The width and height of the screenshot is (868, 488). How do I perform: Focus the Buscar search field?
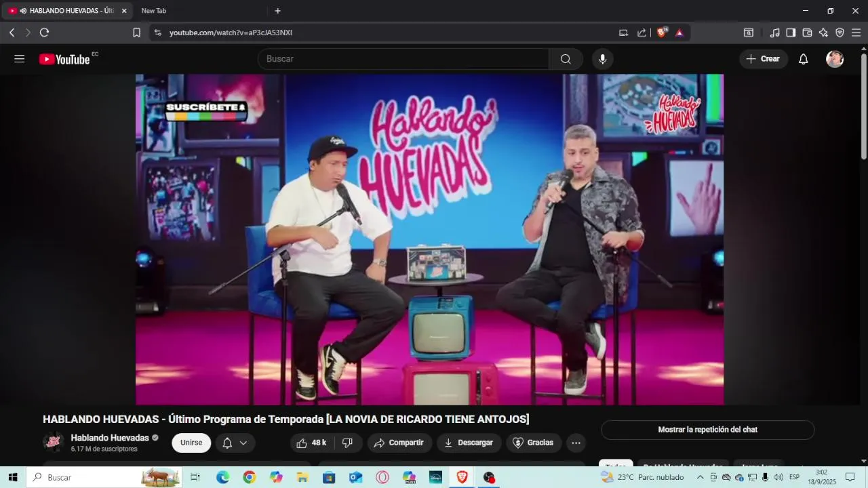click(x=403, y=59)
